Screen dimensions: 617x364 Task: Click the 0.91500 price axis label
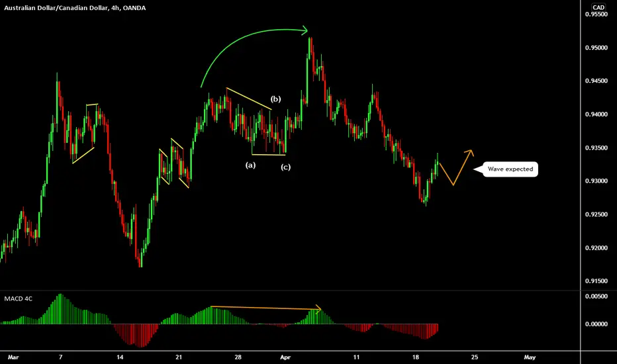[596, 281]
